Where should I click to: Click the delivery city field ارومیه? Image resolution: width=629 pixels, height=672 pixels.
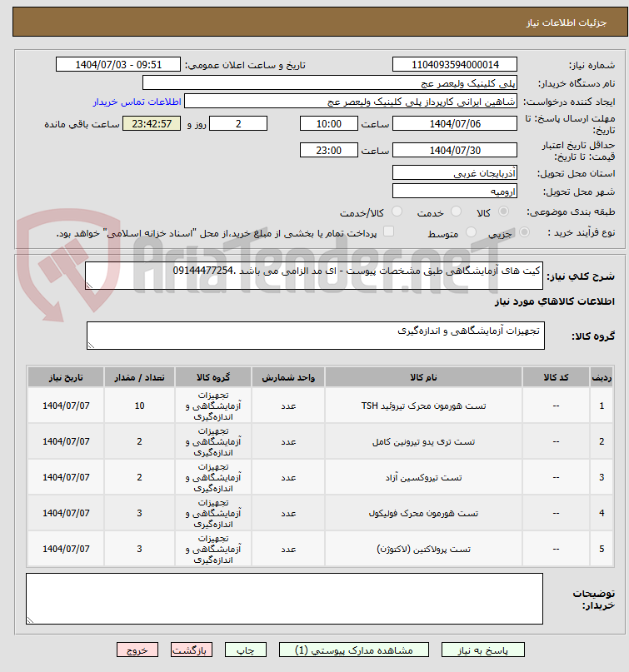[x=455, y=192]
